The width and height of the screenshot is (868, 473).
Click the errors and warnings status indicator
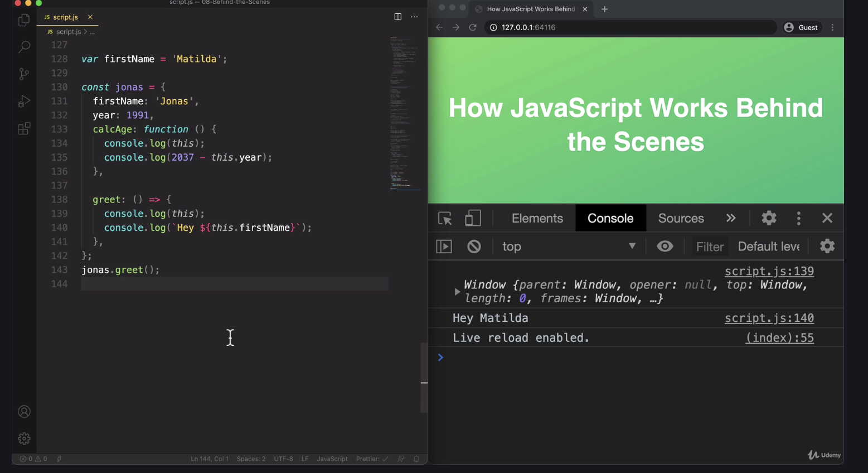coord(33,459)
